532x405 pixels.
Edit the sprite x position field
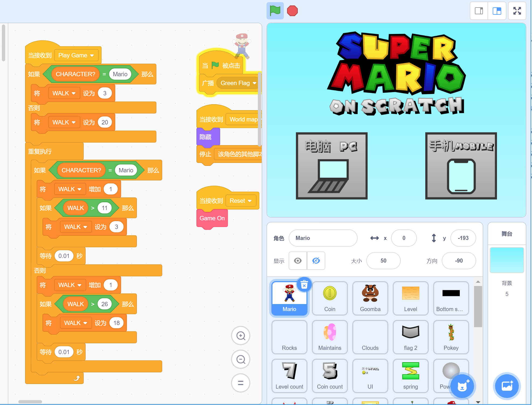pos(404,238)
